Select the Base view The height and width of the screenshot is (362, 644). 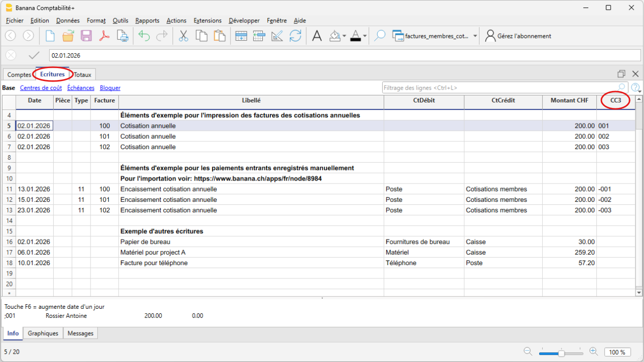(x=8, y=88)
